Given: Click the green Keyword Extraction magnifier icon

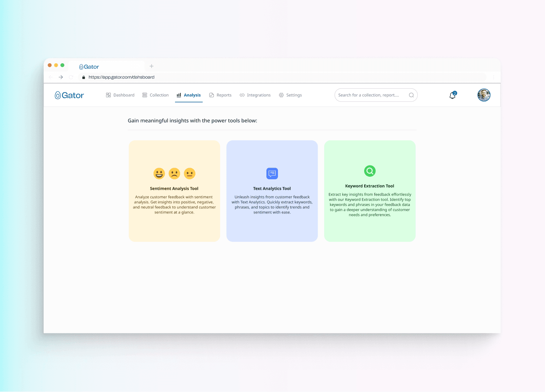Looking at the screenshot, I should [x=370, y=171].
